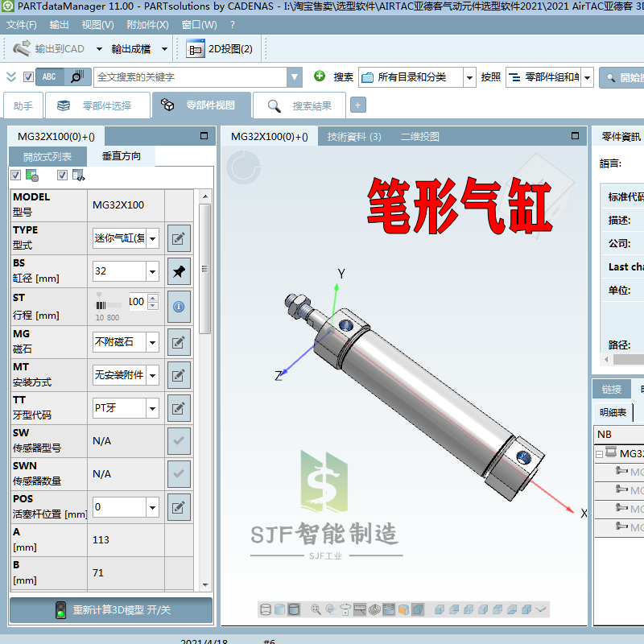Click the Export to CAD bolt icon
This screenshot has height=644, width=644.
tap(22, 48)
